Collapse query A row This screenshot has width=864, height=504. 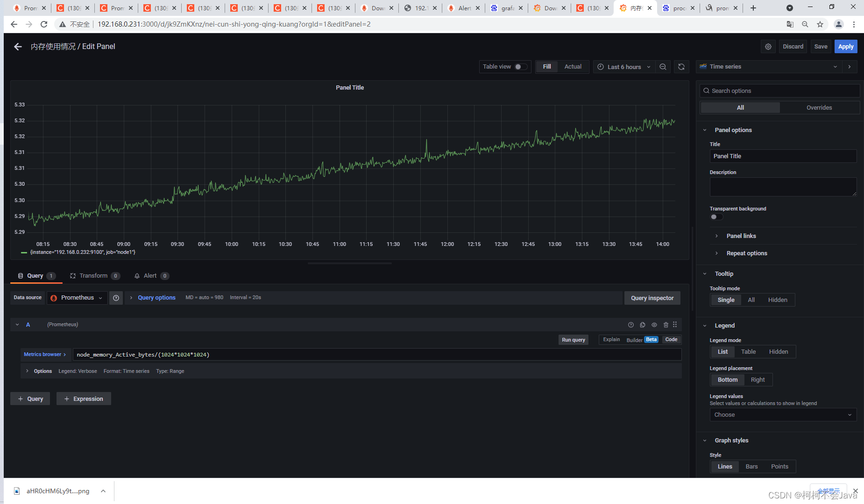tap(17, 325)
